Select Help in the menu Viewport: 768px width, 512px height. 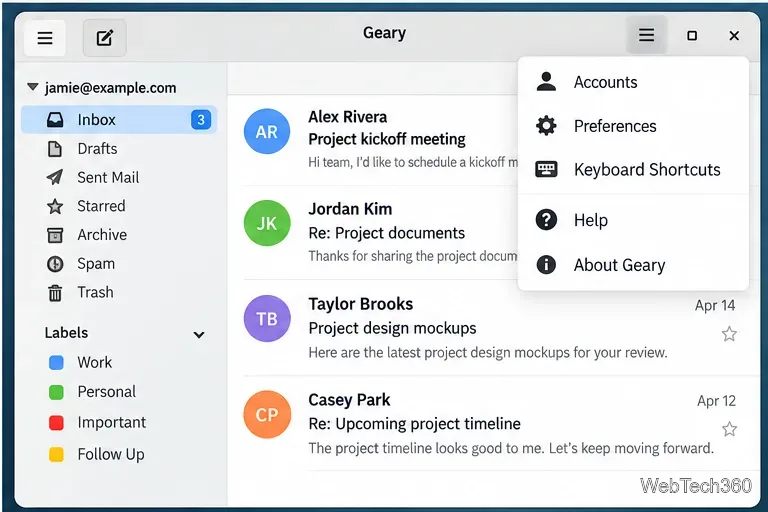tap(633, 220)
